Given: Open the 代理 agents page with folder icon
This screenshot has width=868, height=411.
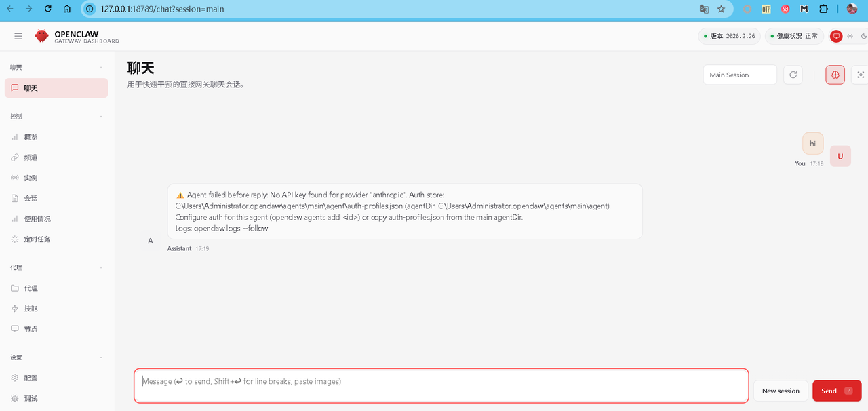Looking at the screenshot, I should 56,288.
